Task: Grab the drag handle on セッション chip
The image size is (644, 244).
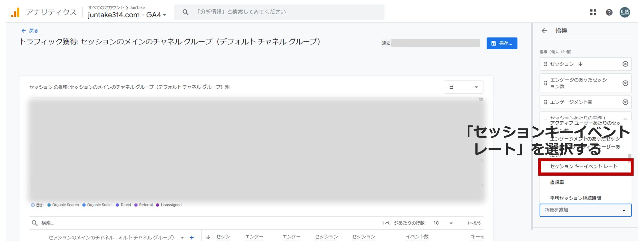Action: (545, 64)
